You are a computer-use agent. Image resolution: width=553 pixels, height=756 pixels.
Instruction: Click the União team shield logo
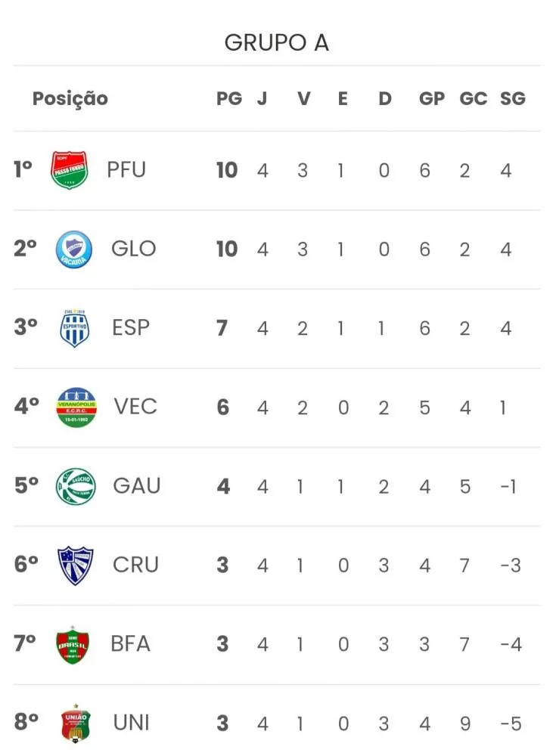pos(76,723)
